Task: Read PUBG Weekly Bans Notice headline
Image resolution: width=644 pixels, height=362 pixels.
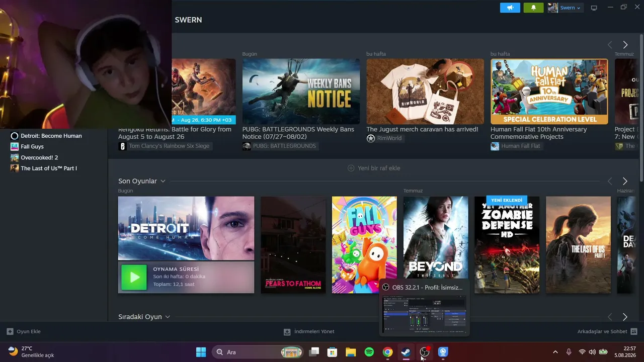Action: [x=298, y=133]
